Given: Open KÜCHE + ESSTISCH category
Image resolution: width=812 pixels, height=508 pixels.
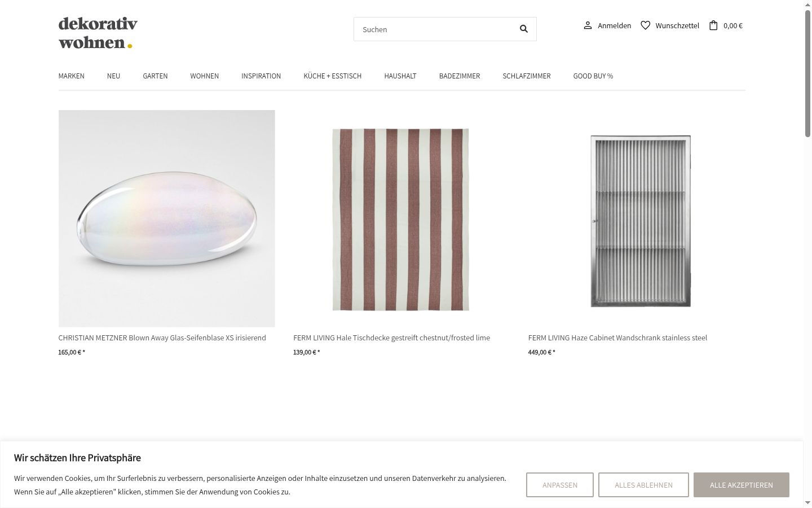Looking at the screenshot, I should (x=333, y=76).
